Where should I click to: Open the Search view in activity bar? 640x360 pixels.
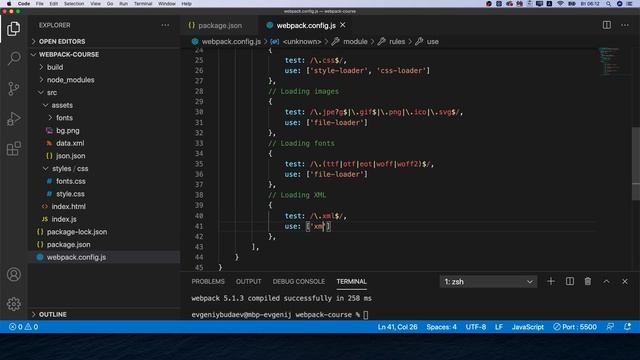tap(13, 58)
